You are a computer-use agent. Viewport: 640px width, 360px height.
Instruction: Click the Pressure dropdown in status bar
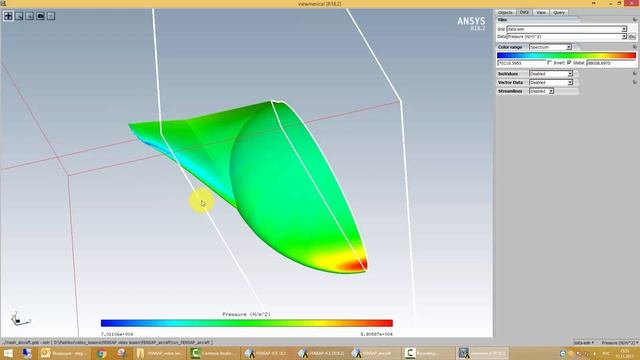[620, 342]
